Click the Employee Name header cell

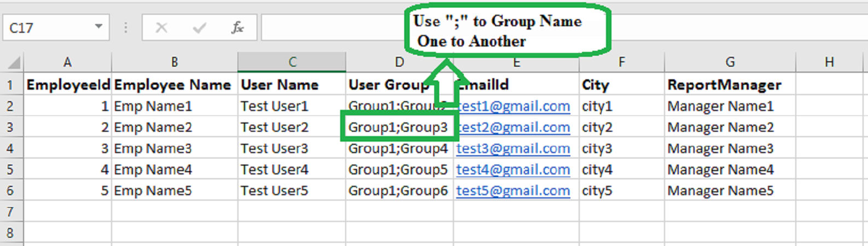(172, 85)
